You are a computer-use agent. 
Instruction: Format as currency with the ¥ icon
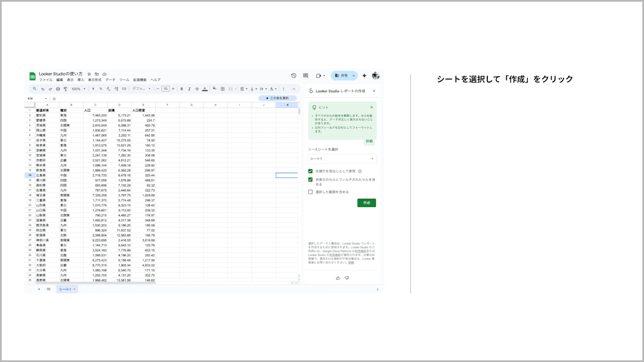point(93,89)
